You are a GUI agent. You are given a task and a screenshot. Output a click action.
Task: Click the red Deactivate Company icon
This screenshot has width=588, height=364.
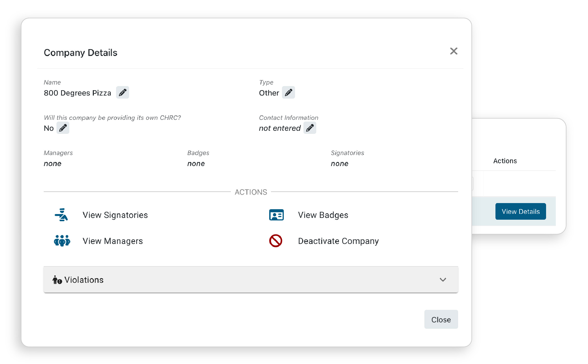pyautogui.click(x=276, y=241)
